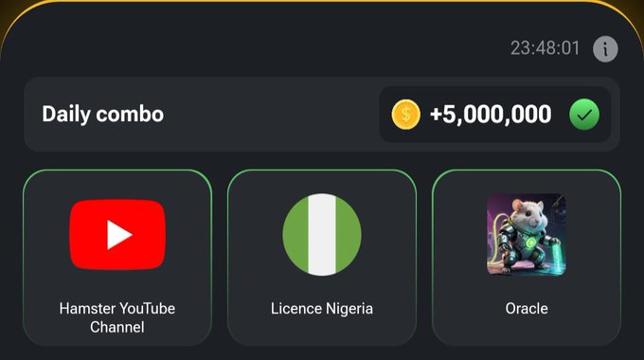Image resolution: width=644 pixels, height=360 pixels.
Task: Click the +5,000,000 reward amount
Action: (x=491, y=115)
